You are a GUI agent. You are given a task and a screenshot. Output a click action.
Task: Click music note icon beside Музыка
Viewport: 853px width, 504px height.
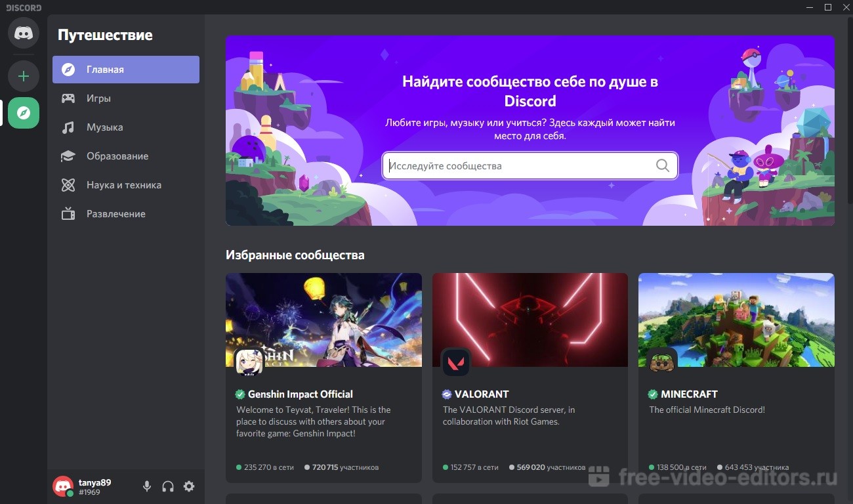68,127
